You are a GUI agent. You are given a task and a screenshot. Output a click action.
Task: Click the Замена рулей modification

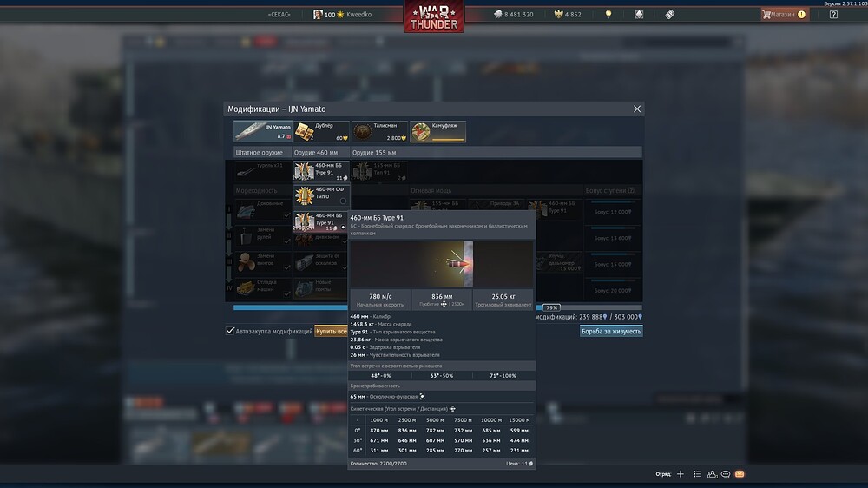(263, 236)
